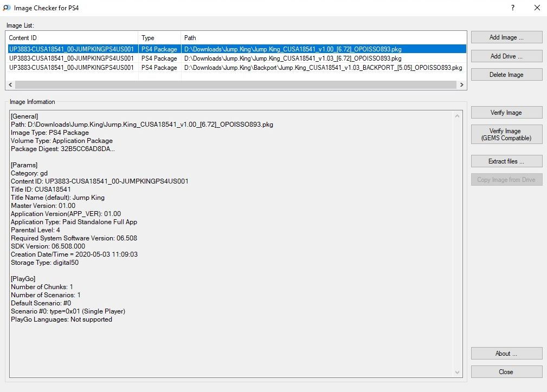
Task: Click the [Params] section heading
Action: pyautogui.click(x=24, y=165)
